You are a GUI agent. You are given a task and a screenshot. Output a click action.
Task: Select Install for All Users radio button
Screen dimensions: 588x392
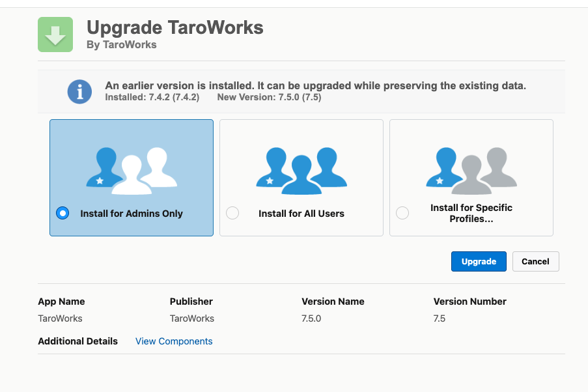pos(232,213)
